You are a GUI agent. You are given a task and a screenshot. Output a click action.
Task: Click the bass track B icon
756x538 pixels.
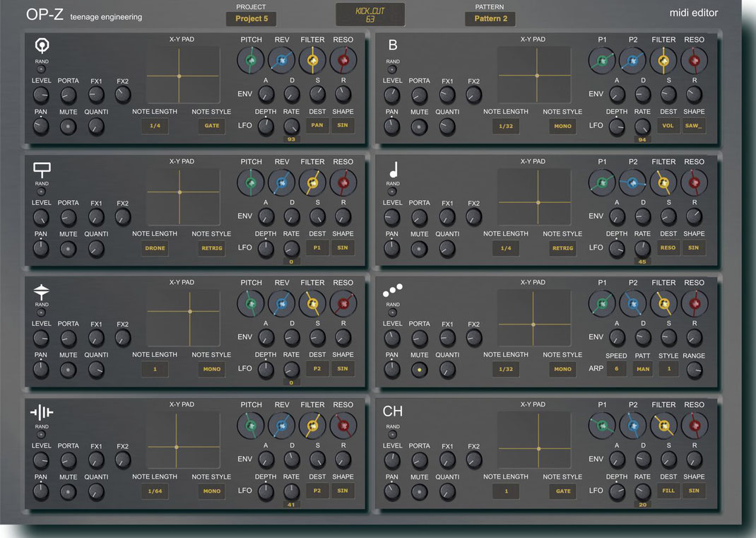(393, 46)
